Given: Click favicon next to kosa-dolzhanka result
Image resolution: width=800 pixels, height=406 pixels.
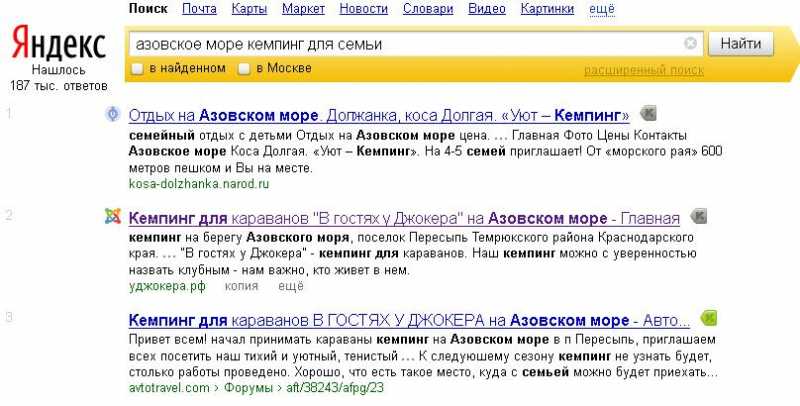Looking at the screenshot, I should coord(112,114).
